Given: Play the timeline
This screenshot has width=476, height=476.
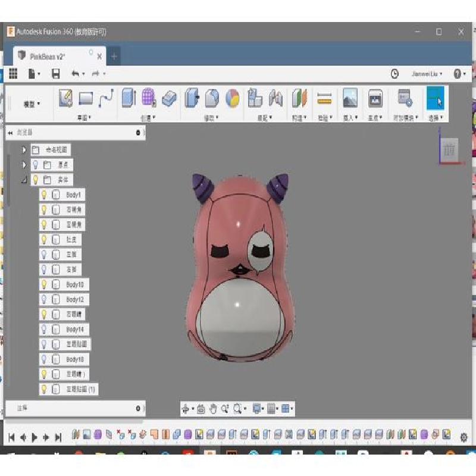Looking at the screenshot, I should coord(35,437).
